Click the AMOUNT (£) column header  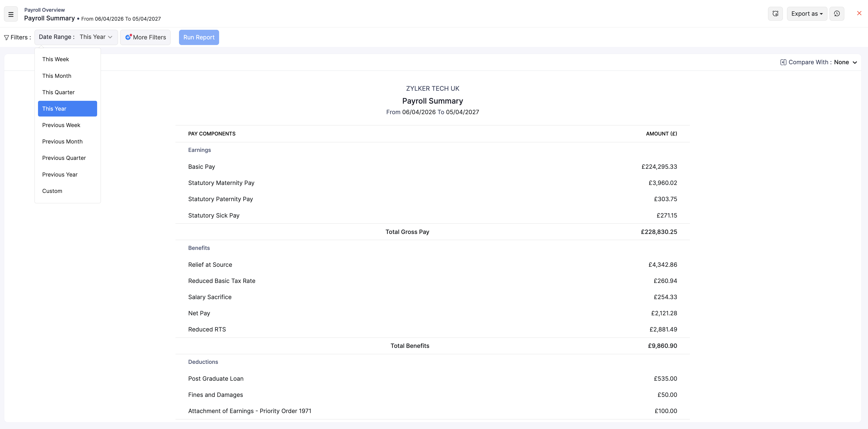[x=661, y=134]
